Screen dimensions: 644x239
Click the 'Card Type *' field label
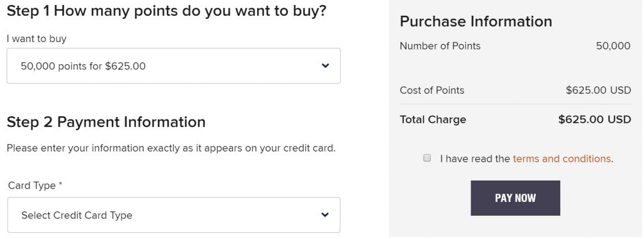(35, 186)
